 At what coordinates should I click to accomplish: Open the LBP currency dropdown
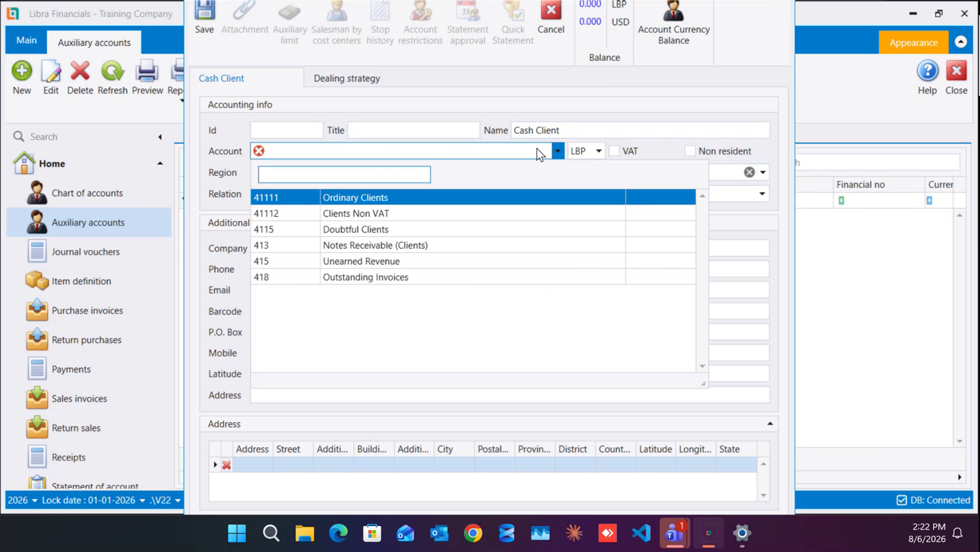[599, 151]
